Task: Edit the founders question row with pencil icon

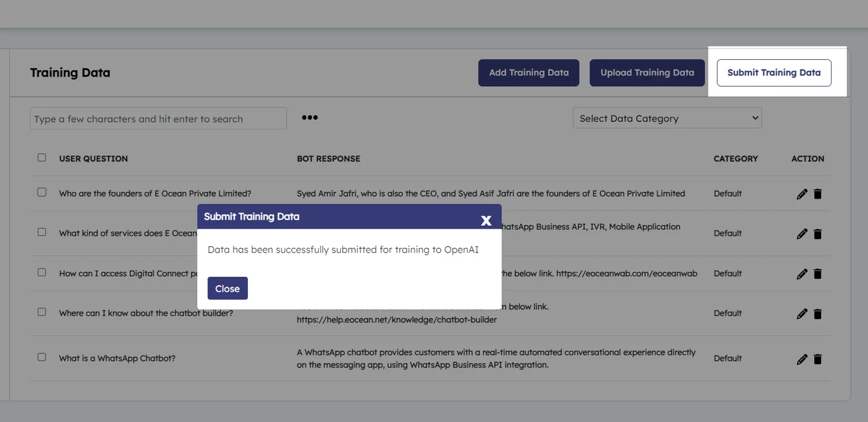Action: point(802,194)
